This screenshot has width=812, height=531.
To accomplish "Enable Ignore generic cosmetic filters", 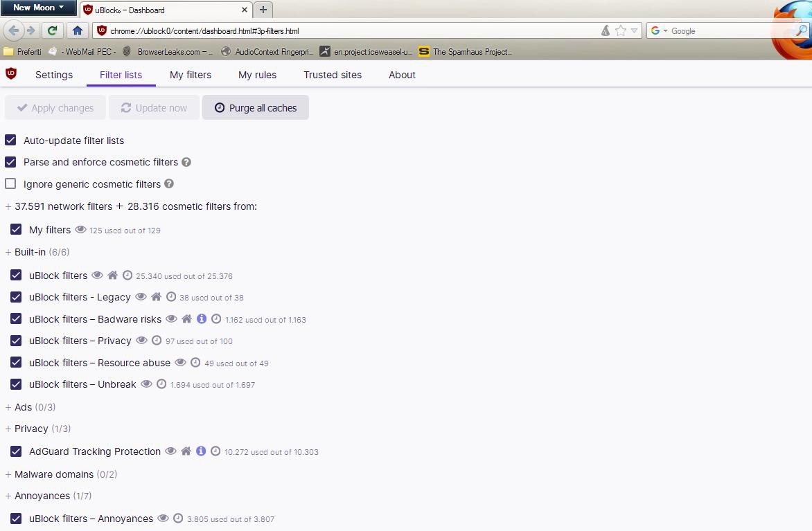I will tap(10, 183).
